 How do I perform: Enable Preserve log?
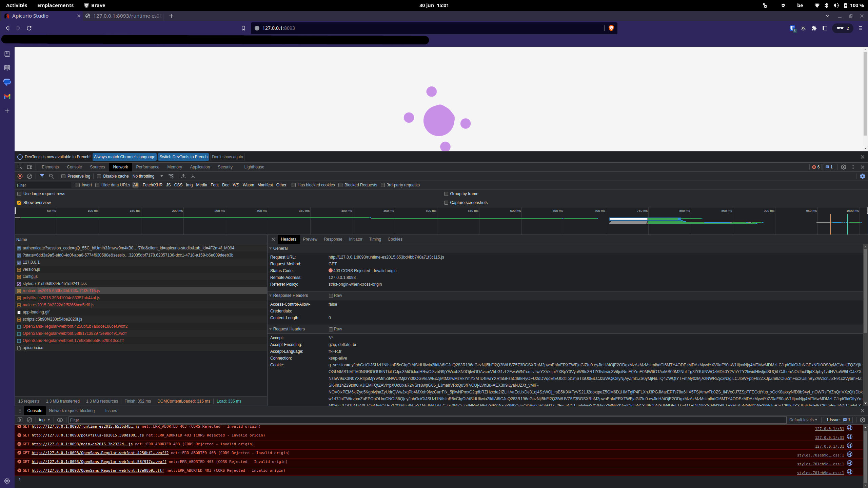click(63, 176)
